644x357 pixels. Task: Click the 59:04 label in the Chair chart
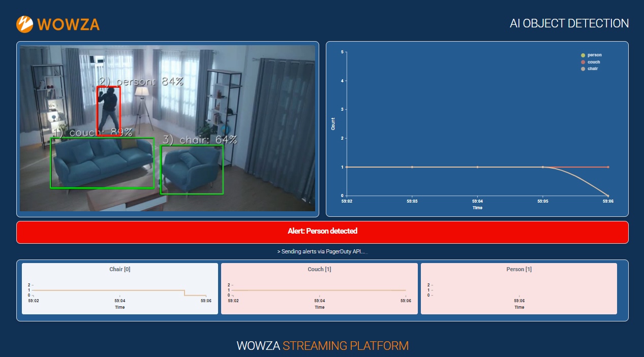click(x=120, y=301)
